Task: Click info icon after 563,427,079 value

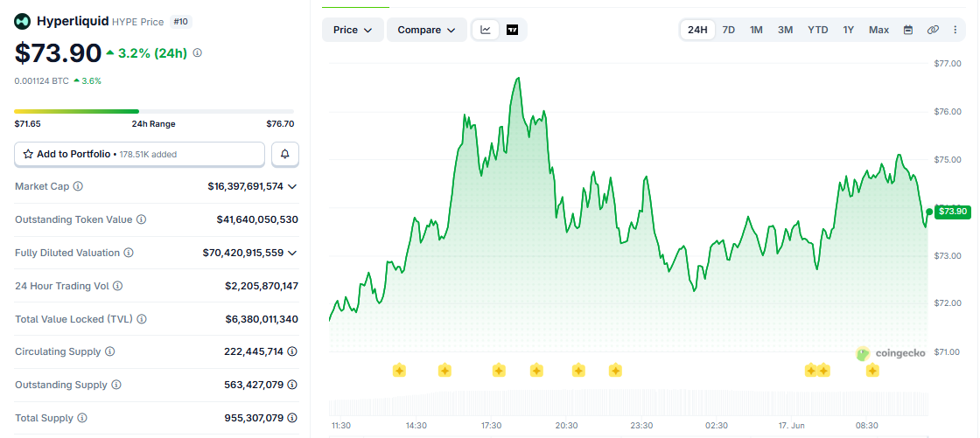Action: [x=292, y=385]
